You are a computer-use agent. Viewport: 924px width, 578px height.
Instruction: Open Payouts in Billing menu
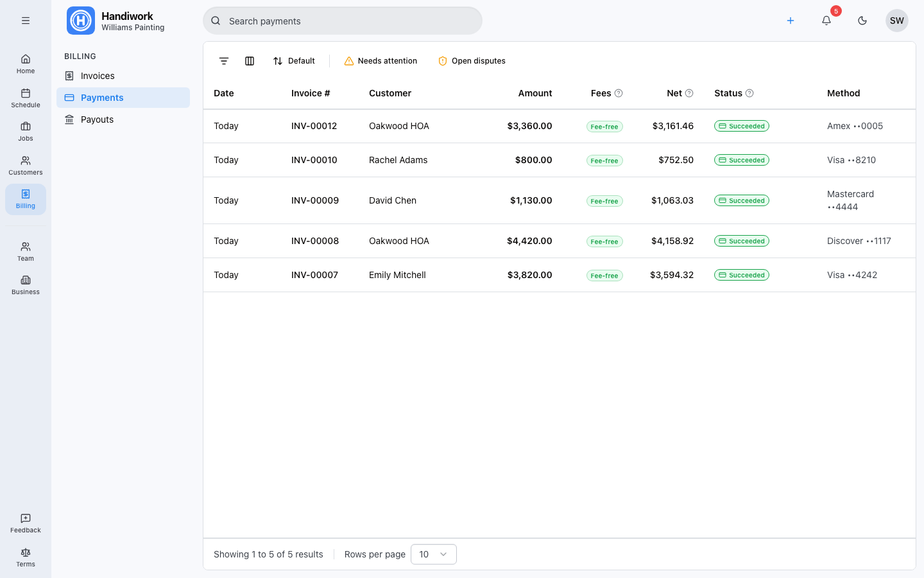pos(123,119)
